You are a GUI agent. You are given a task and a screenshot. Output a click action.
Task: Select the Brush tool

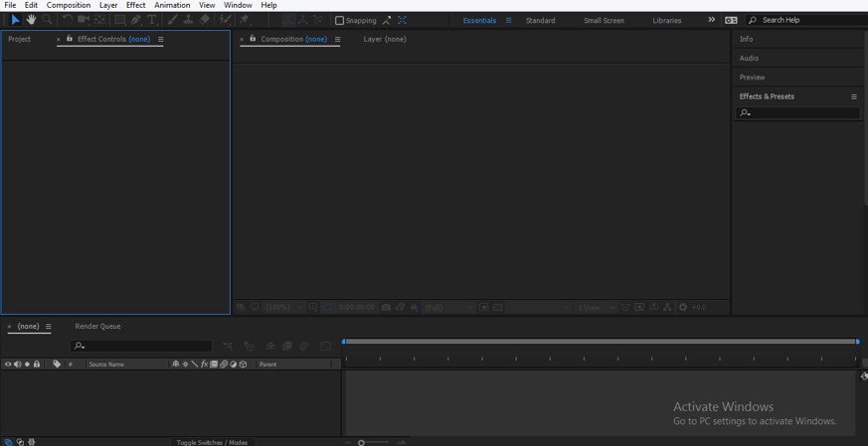[172, 20]
